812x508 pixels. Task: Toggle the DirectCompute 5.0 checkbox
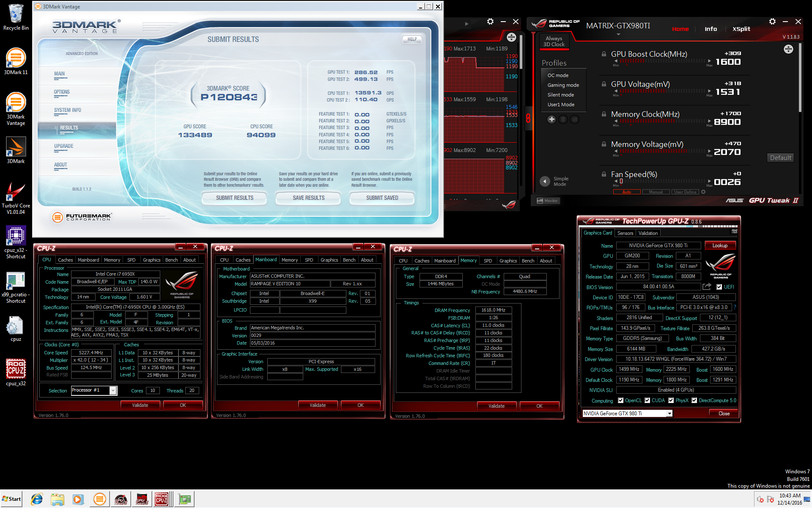tap(694, 400)
